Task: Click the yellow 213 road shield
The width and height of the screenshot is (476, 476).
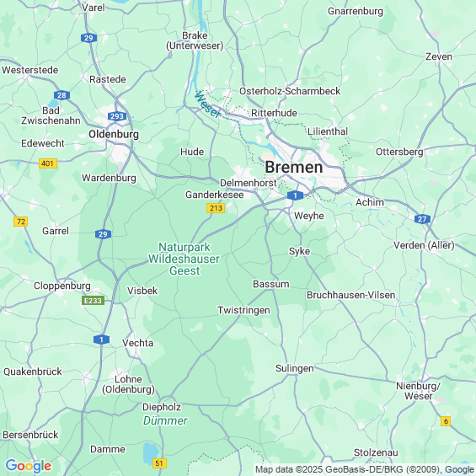Action: coord(216,208)
